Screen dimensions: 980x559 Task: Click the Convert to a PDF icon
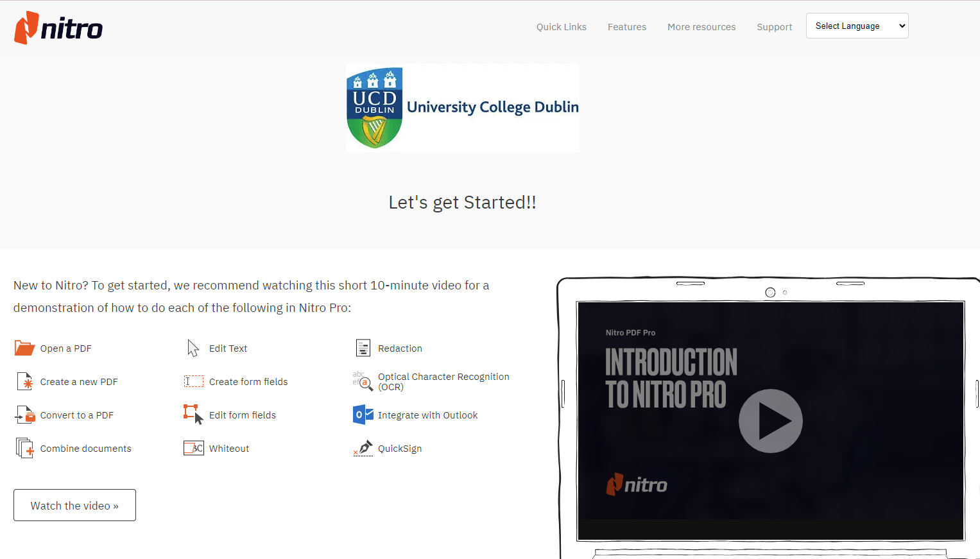click(24, 414)
